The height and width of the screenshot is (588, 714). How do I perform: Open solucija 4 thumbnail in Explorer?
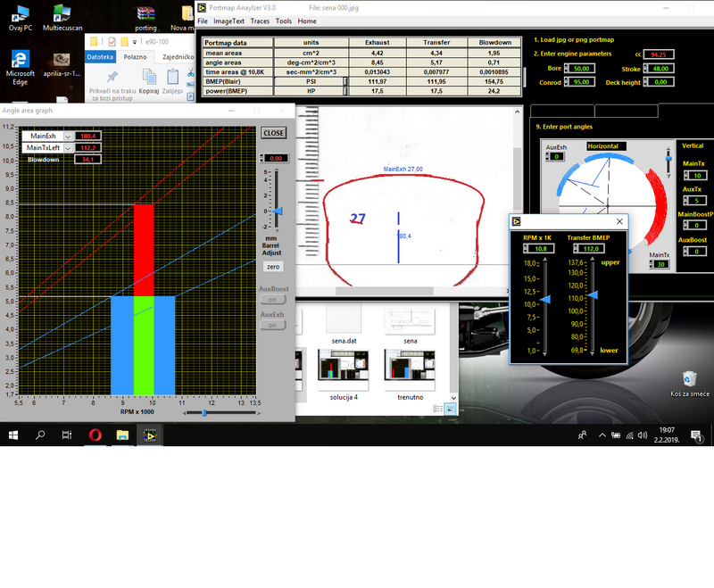(344, 375)
